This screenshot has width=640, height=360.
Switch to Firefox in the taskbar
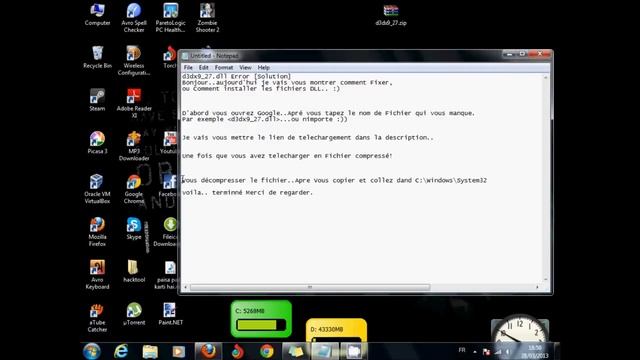[x=208, y=351]
